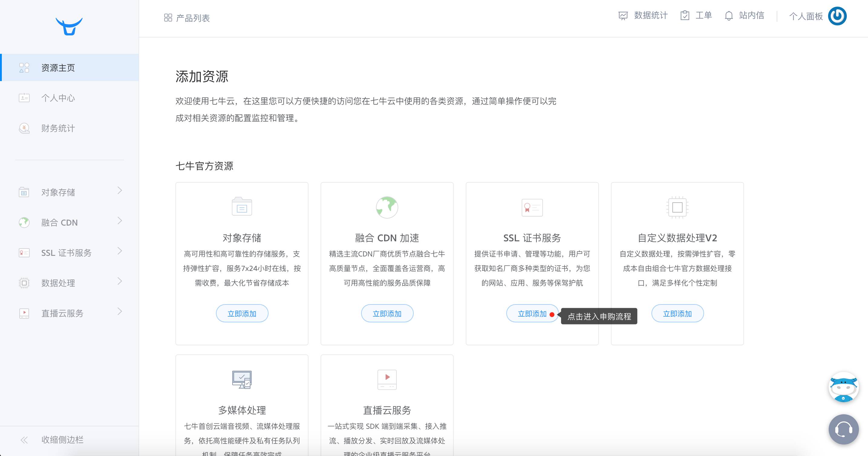The height and width of the screenshot is (456, 868).
Task: Click 立即添加 under 对象存储 card
Action: coord(242,314)
